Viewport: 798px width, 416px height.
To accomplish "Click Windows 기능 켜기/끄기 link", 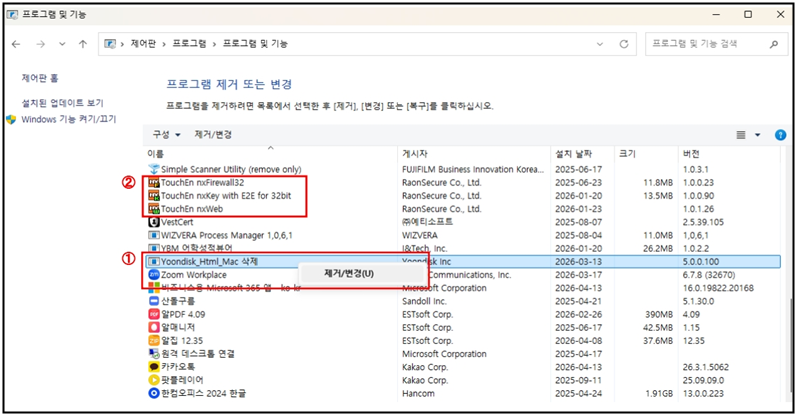I will pyautogui.click(x=68, y=118).
